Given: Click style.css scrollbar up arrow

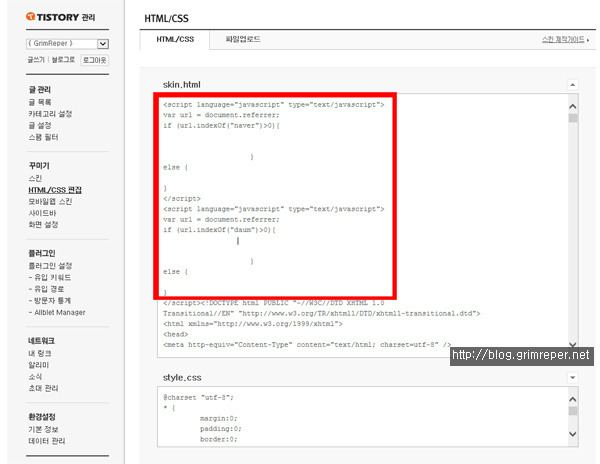Looking at the screenshot, I should (x=573, y=399).
